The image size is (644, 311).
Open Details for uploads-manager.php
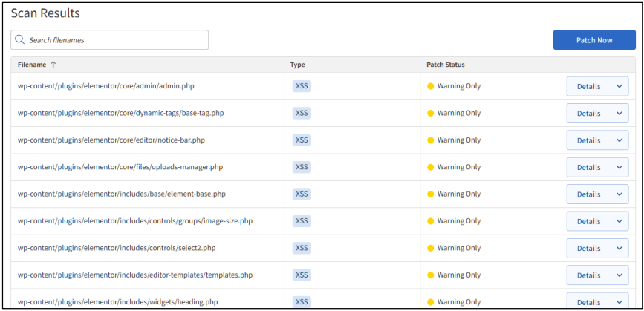pos(588,167)
